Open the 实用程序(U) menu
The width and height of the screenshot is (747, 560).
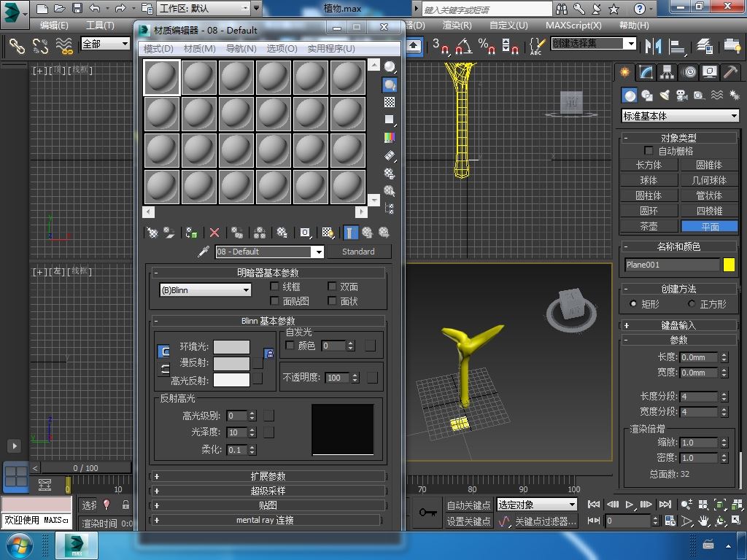pos(331,49)
